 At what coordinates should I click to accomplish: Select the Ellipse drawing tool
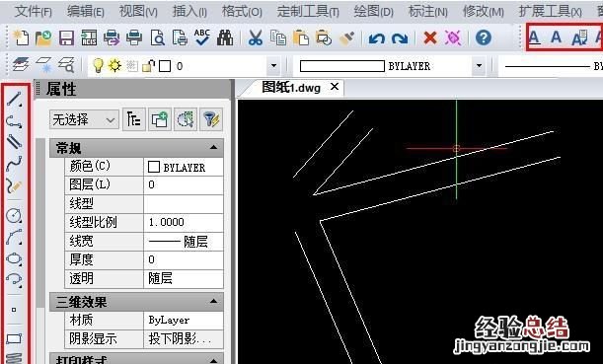[14, 258]
